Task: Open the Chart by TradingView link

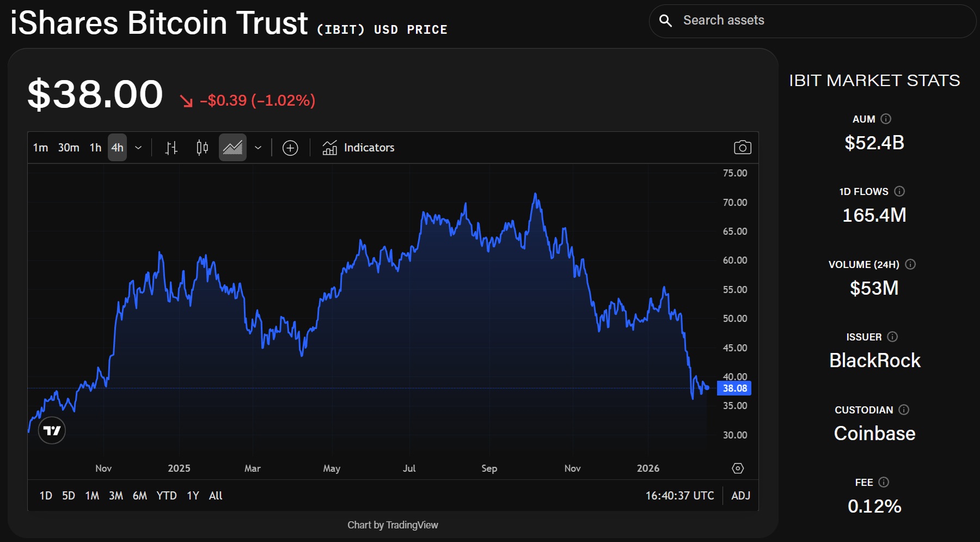Action: (393, 525)
